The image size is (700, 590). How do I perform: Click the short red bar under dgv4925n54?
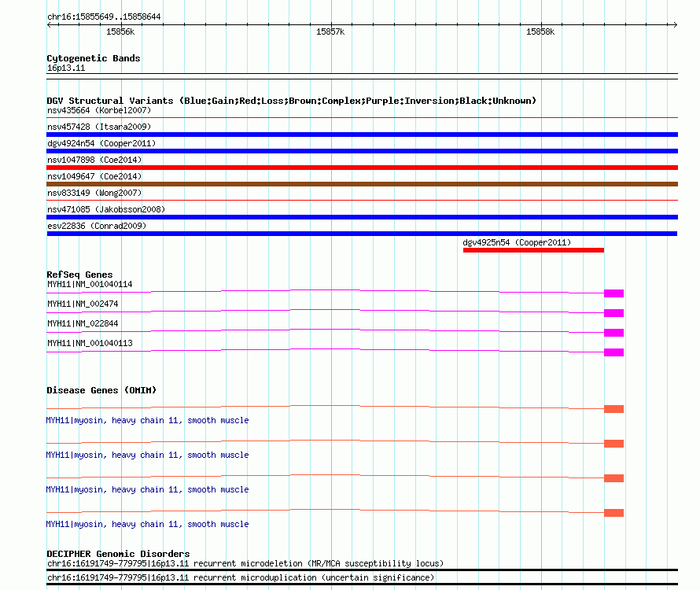(x=533, y=250)
